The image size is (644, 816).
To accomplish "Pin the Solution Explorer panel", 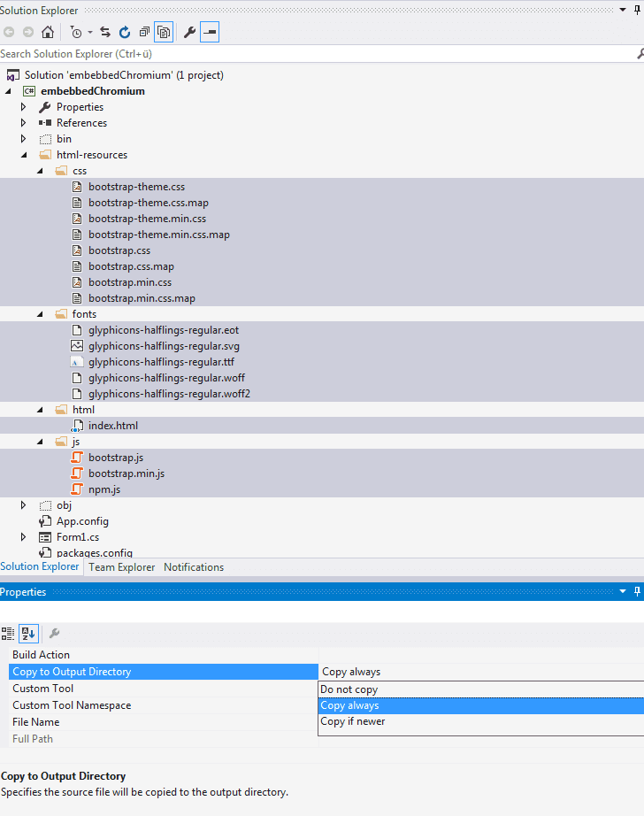I will coord(637,10).
